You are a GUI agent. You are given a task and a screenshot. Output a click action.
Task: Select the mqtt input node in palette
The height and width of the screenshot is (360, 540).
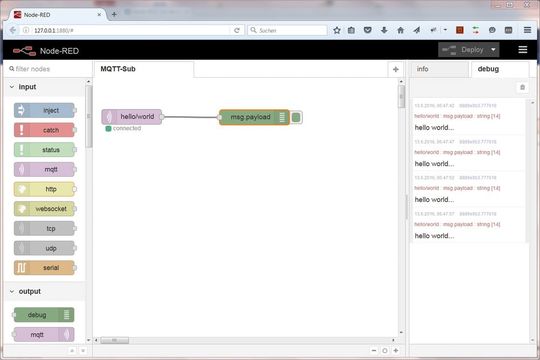coord(44,169)
